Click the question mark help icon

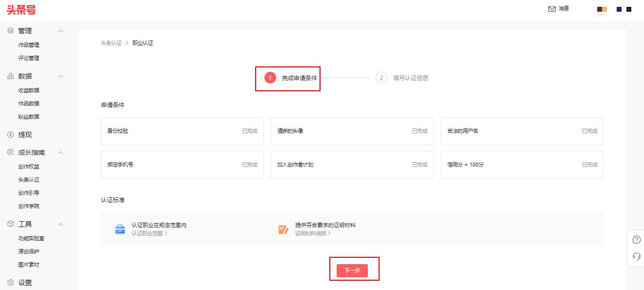click(x=636, y=240)
